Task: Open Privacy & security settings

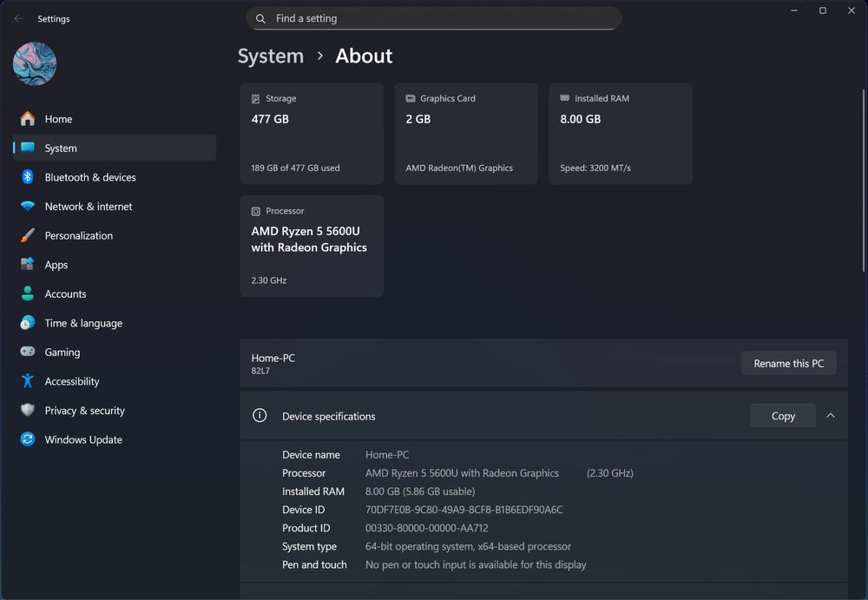Action: pyautogui.click(x=114, y=411)
